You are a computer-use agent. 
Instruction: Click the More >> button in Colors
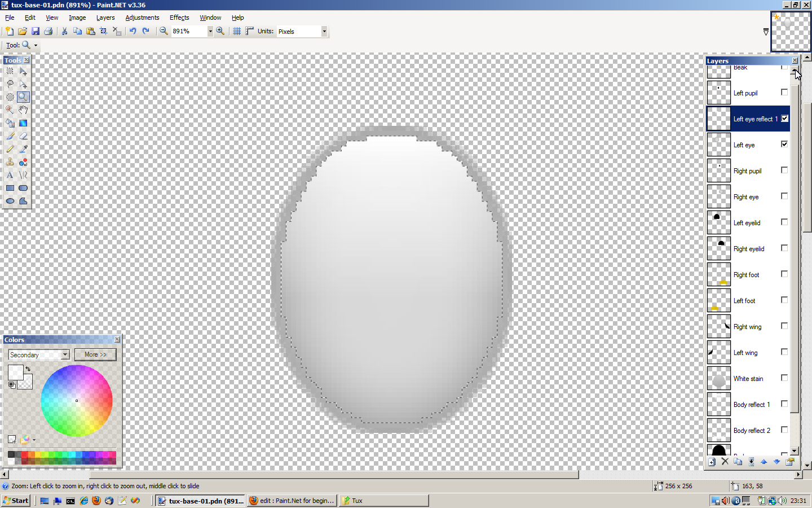(95, 354)
